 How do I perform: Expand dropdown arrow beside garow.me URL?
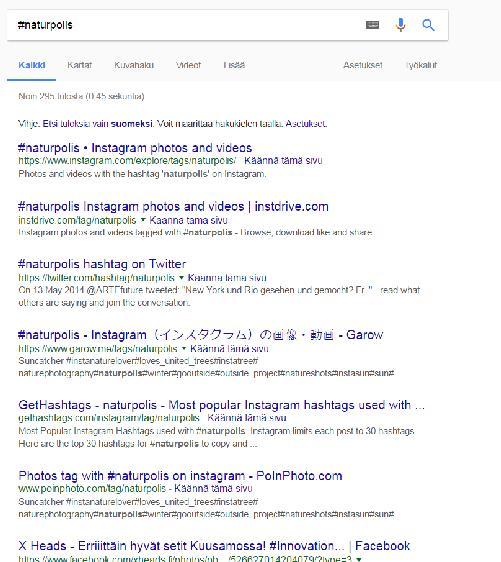click(184, 348)
